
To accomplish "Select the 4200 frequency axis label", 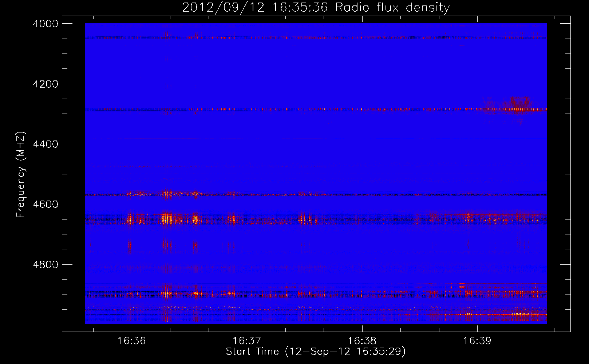I will pos(46,84).
